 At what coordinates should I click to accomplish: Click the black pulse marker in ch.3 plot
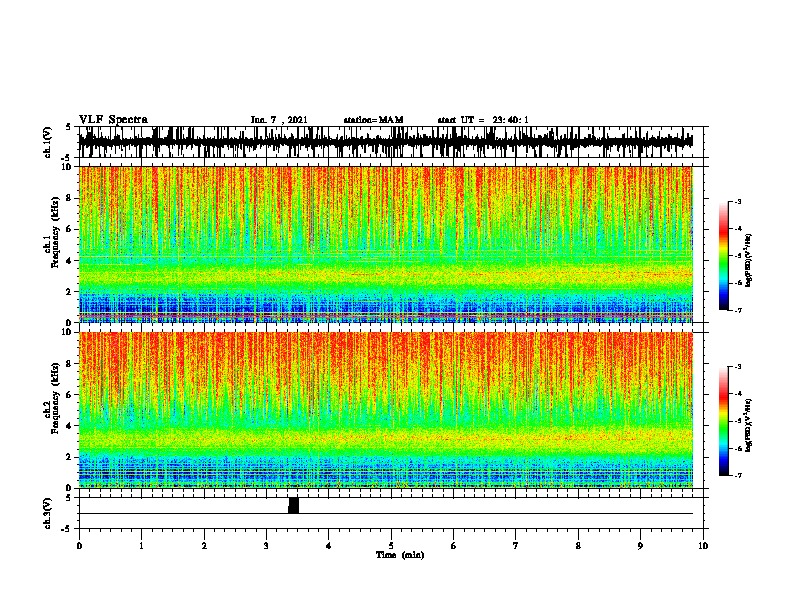(x=293, y=505)
